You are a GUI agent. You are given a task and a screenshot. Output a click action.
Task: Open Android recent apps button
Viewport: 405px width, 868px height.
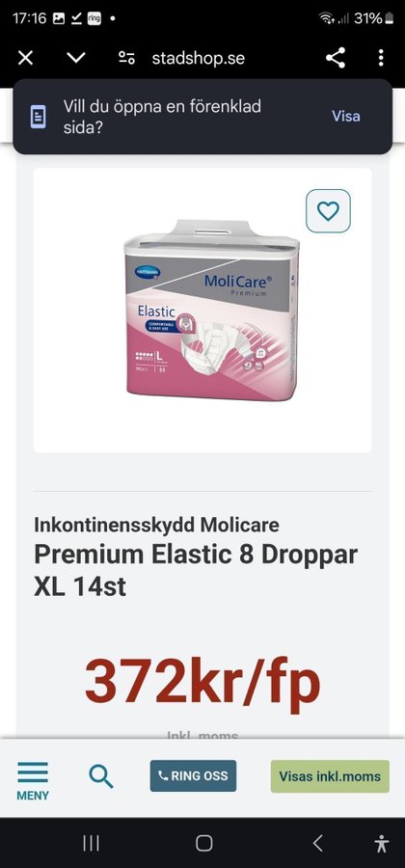click(x=91, y=843)
